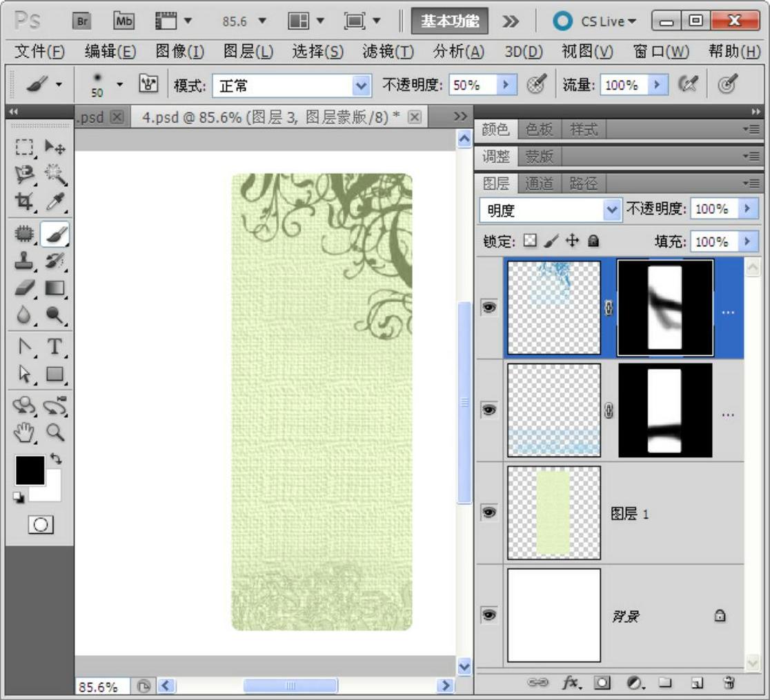Screen dimensions: 770x700
Task: Select the Eraser tool
Action: (25, 288)
